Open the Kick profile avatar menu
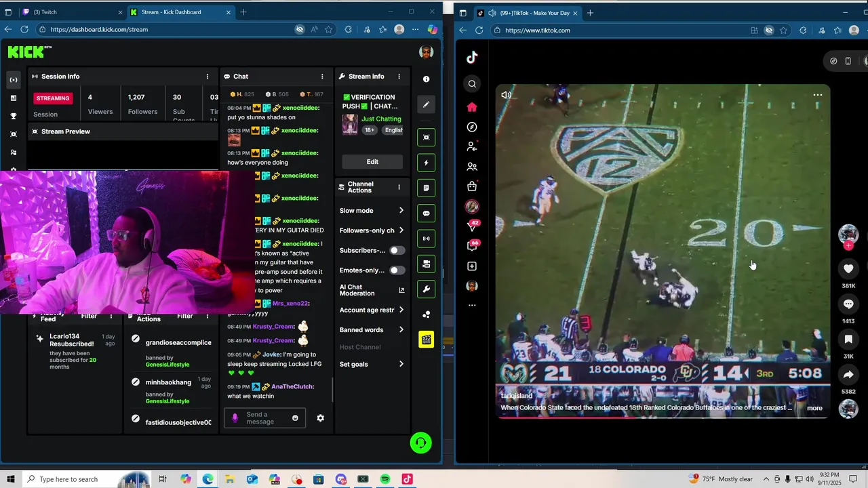This screenshot has width=868, height=488. (x=427, y=52)
